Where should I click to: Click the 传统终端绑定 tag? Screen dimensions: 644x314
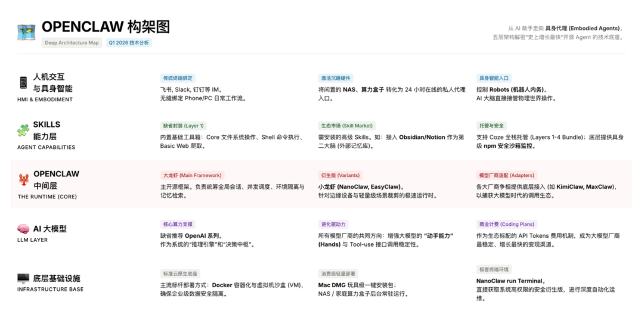178,78
